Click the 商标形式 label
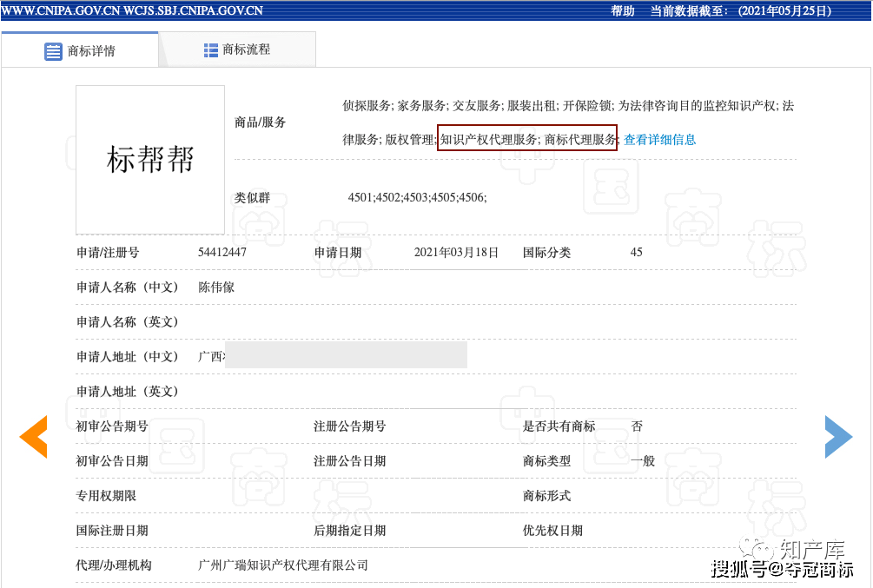Viewport: 873px width, 588px height. pyautogui.click(x=546, y=496)
